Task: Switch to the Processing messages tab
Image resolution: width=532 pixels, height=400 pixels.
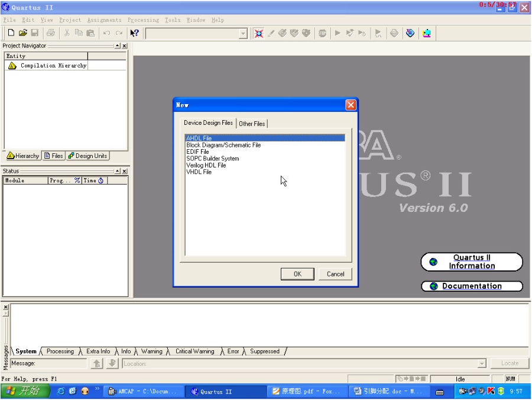Action: coord(60,351)
